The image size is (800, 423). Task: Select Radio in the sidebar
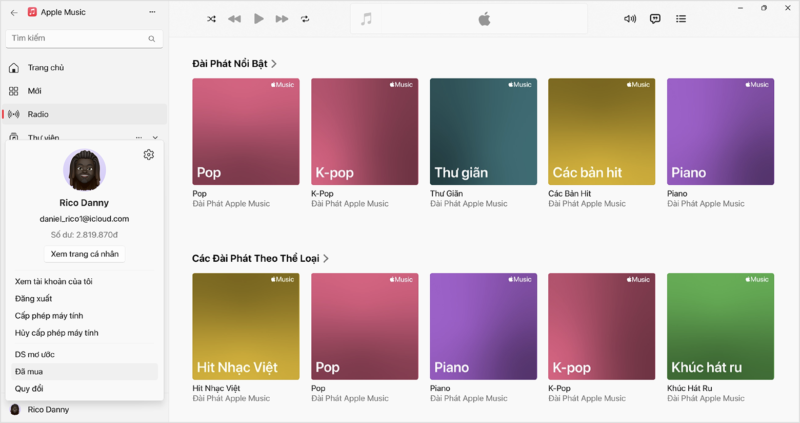[84, 114]
